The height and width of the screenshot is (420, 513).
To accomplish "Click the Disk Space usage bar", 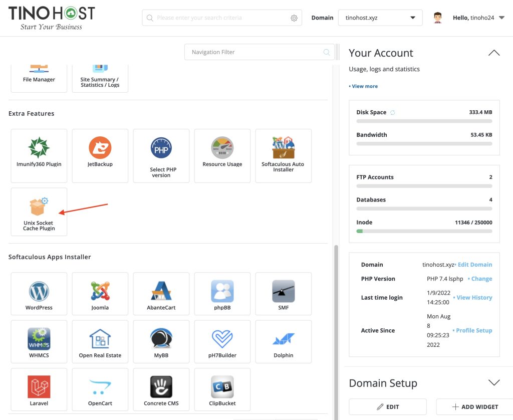I will pos(424,121).
